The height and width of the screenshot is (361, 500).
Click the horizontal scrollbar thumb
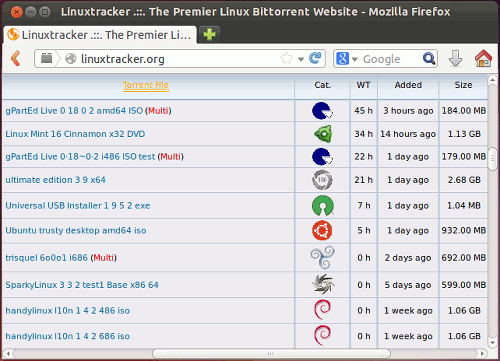(271, 353)
